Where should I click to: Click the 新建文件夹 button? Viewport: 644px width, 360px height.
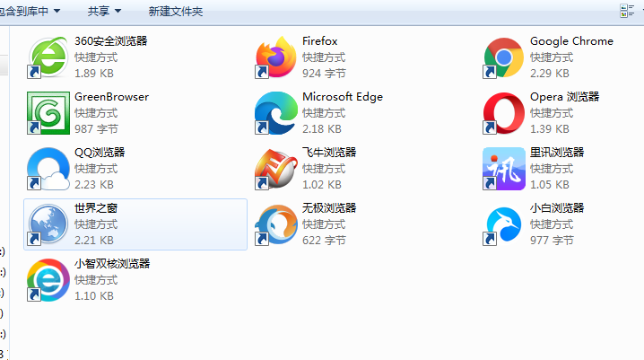point(176,11)
